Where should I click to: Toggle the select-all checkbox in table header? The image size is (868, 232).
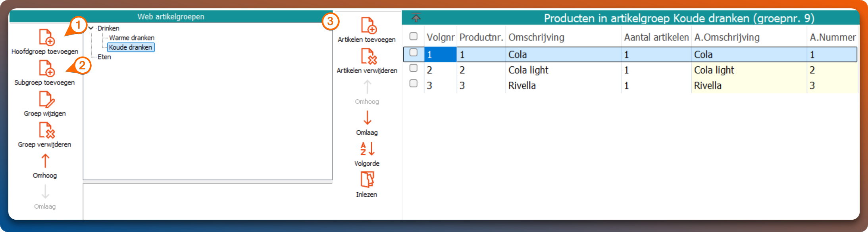click(x=413, y=37)
